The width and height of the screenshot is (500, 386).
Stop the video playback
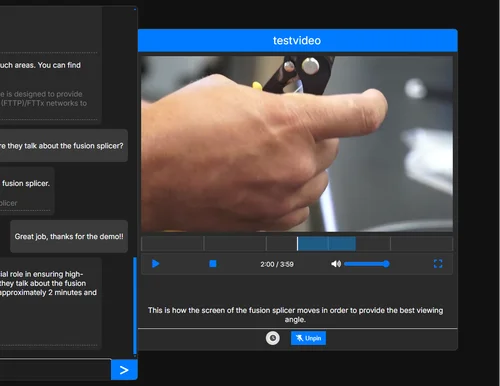pyautogui.click(x=213, y=264)
